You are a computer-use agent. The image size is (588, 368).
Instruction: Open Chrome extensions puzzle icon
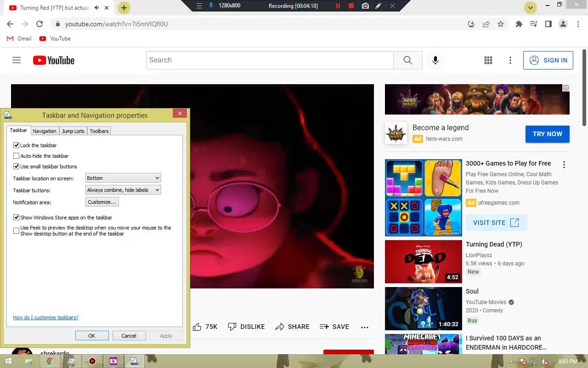[519, 24]
